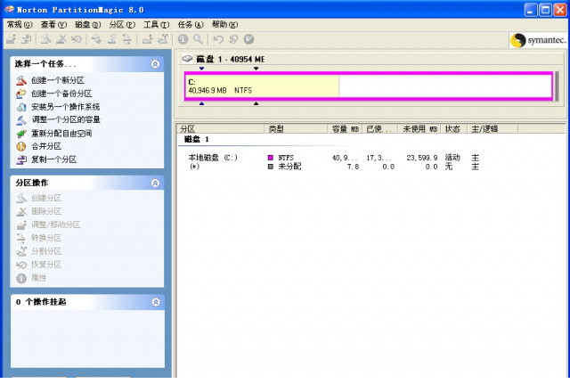Click the resize/move partition toolbar icon
570x392 pixels.
pos(11,39)
